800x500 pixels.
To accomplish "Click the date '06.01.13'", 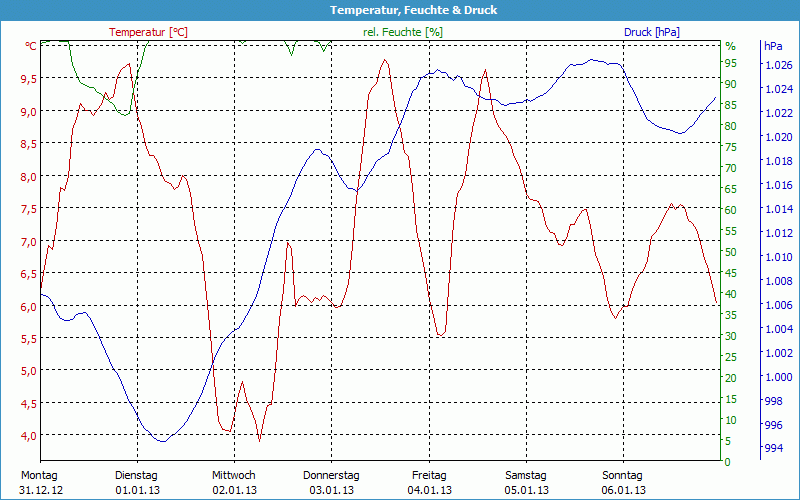I will click(623, 490).
